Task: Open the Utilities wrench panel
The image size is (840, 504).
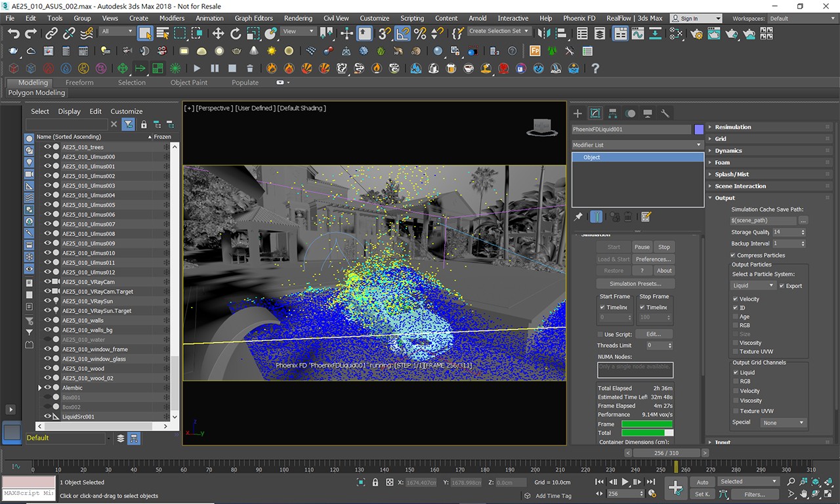Action: click(x=665, y=114)
